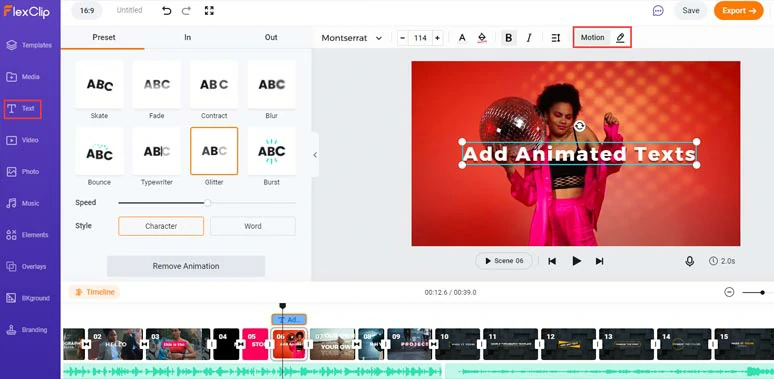Viewport: 774px width, 379px height.
Task: Choose Character animation style
Action: [161, 226]
